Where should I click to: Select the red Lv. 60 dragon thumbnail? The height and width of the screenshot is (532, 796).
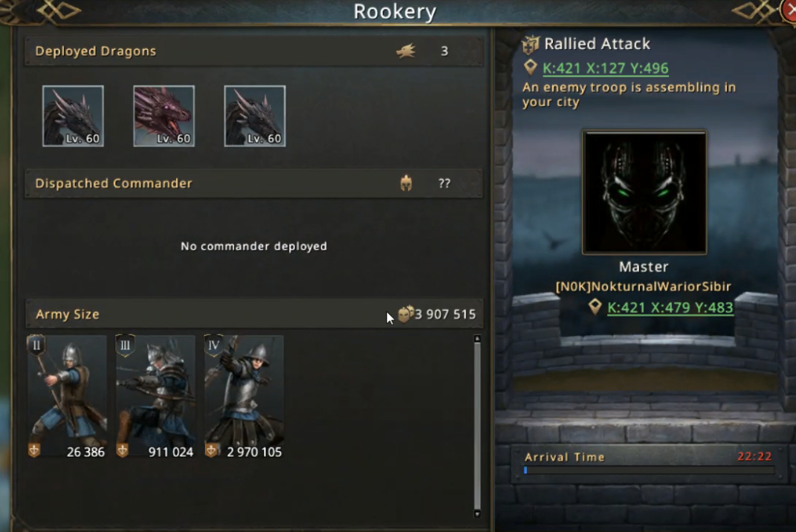tap(164, 116)
